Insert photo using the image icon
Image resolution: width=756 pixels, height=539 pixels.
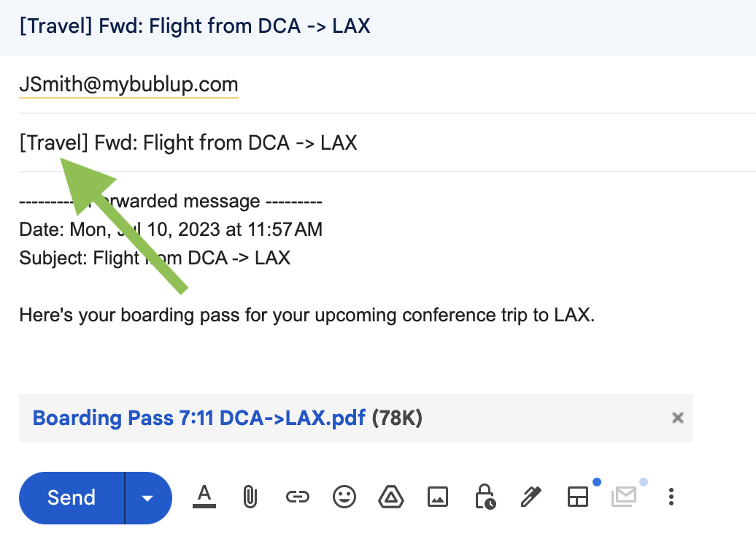[438, 497]
